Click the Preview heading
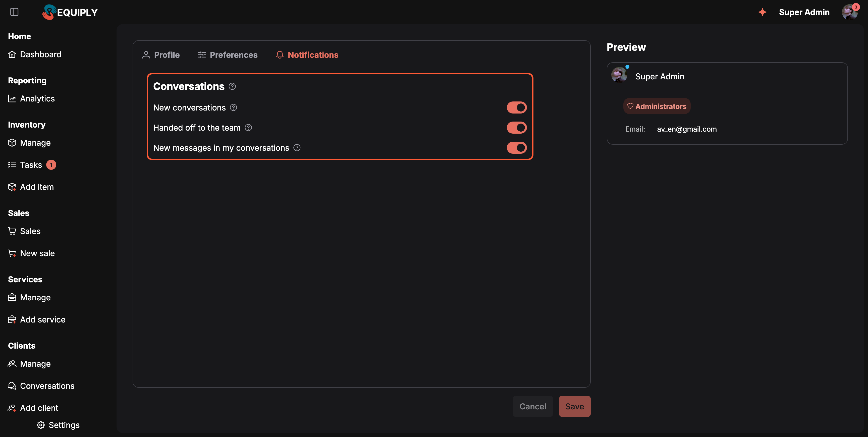The width and height of the screenshot is (868, 437). [626, 47]
